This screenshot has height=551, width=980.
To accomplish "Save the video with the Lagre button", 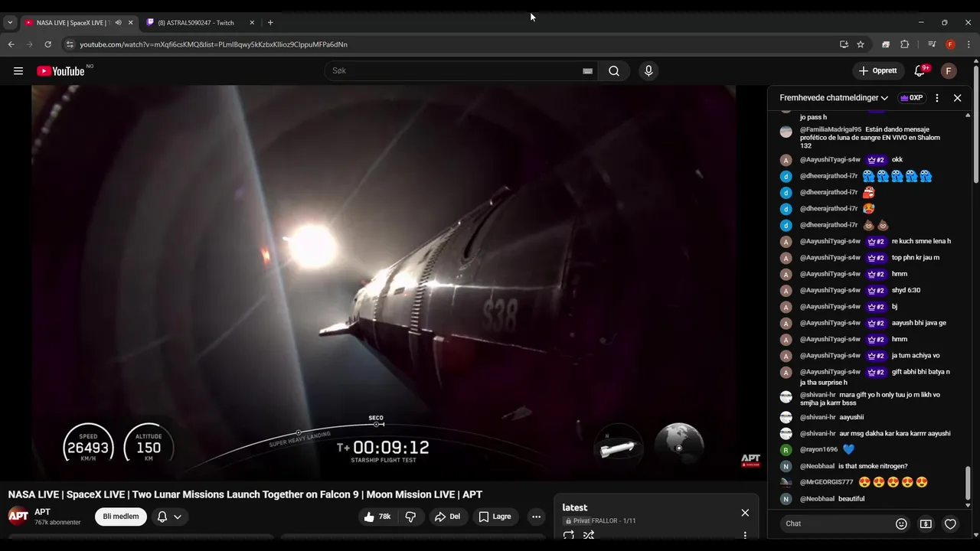I will (x=495, y=517).
